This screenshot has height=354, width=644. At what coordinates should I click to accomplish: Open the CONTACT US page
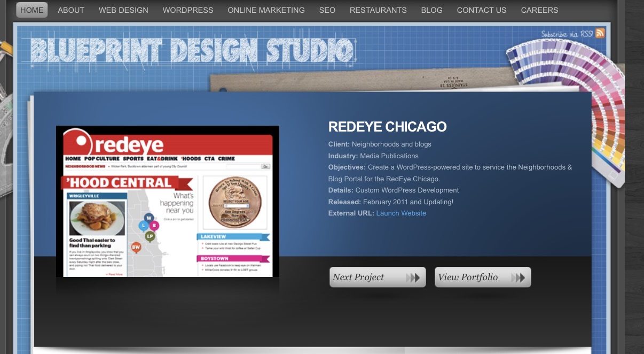(482, 10)
